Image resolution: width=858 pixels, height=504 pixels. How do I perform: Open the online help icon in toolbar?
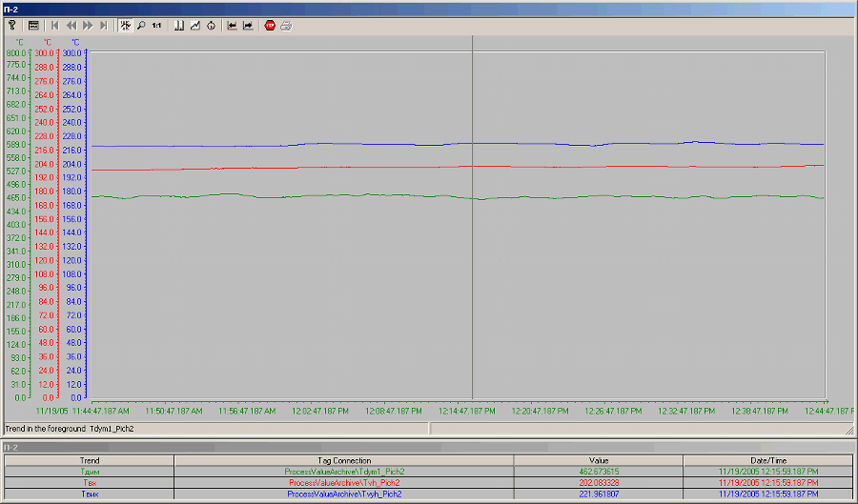(x=12, y=26)
